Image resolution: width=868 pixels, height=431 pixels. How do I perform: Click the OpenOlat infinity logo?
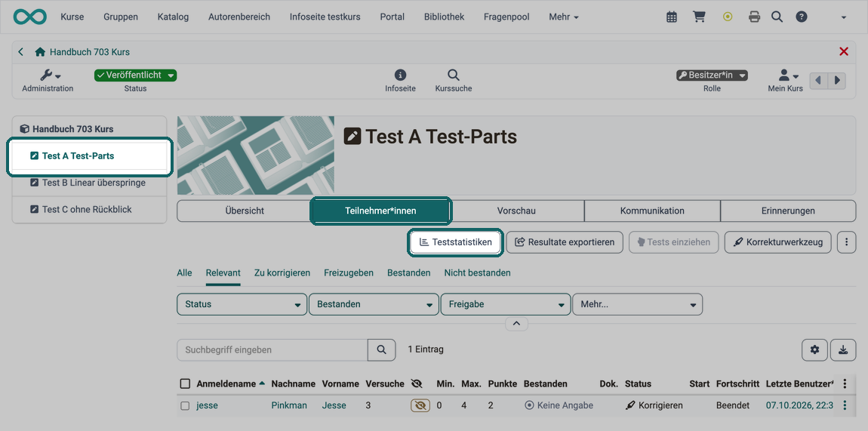coord(30,17)
